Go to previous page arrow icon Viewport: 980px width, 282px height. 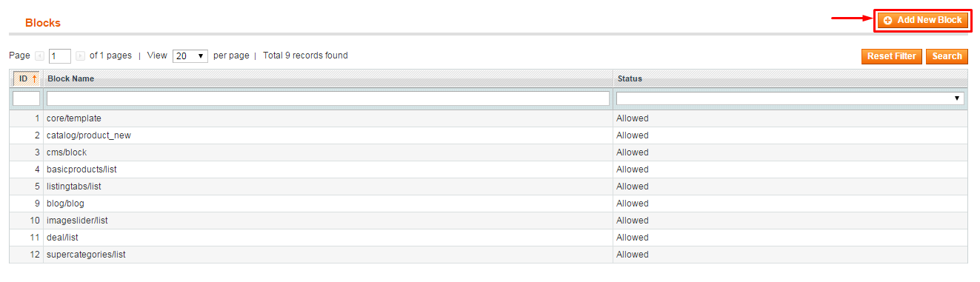pos(40,56)
